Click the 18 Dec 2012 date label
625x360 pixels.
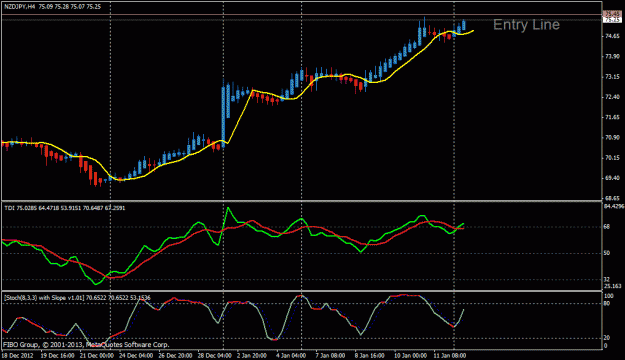tap(18, 355)
